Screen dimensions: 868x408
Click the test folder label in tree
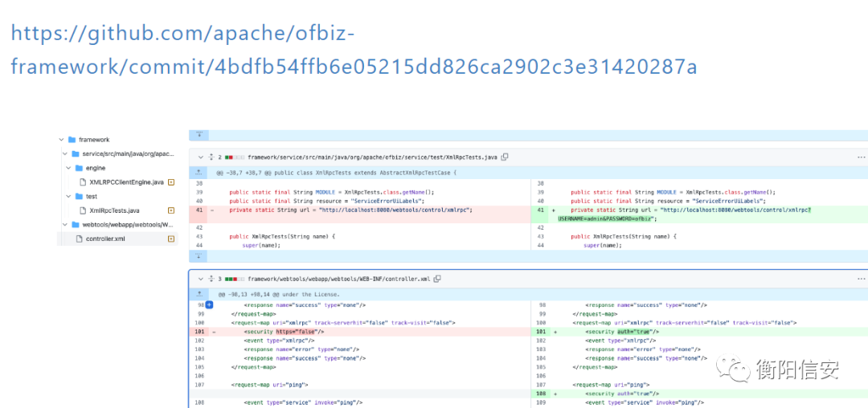pos(92,196)
